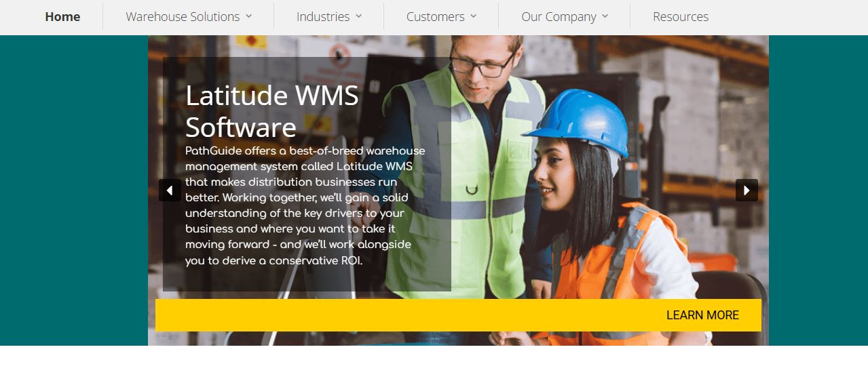Open the Resources menu item
The height and width of the screenshot is (383, 868).
681,17
